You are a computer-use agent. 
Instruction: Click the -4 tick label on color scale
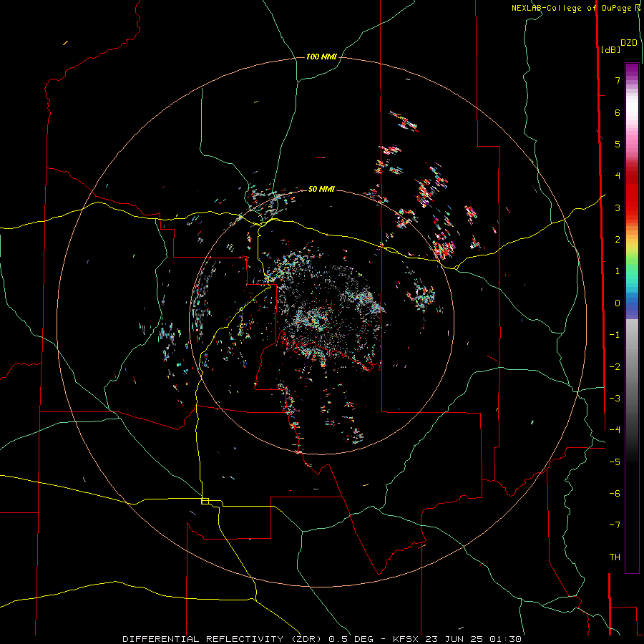pos(615,430)
